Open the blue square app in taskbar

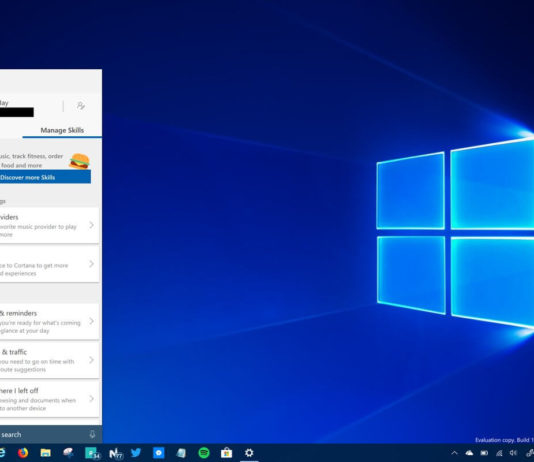(158, 452)
